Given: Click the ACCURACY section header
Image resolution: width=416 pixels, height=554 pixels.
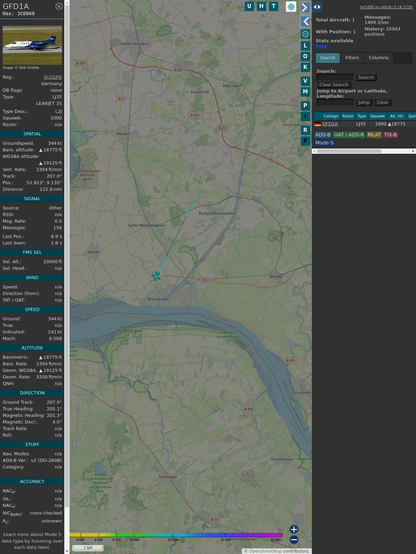Looking at the screenshot, I should 32,482.
